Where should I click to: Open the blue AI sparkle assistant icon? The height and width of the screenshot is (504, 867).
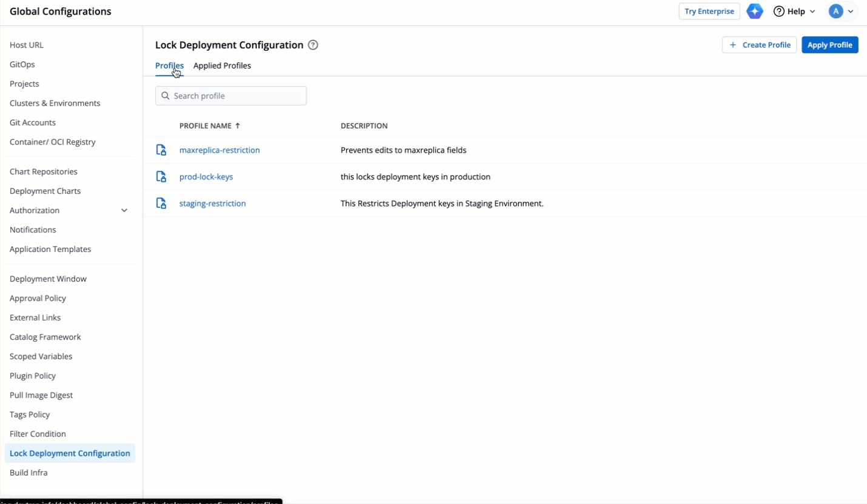(754, 12)
